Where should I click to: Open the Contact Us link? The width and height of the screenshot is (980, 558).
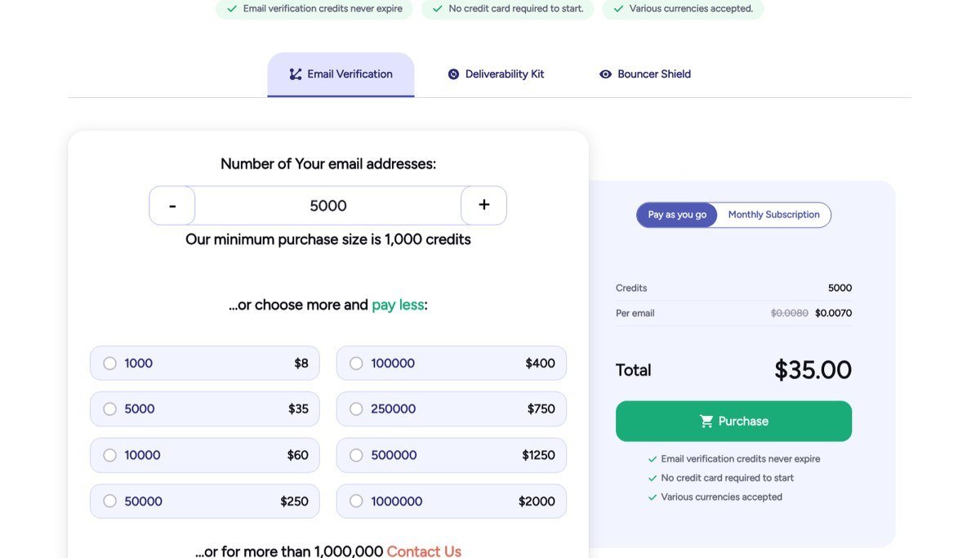pyautogui.click(x=424, y=551)
